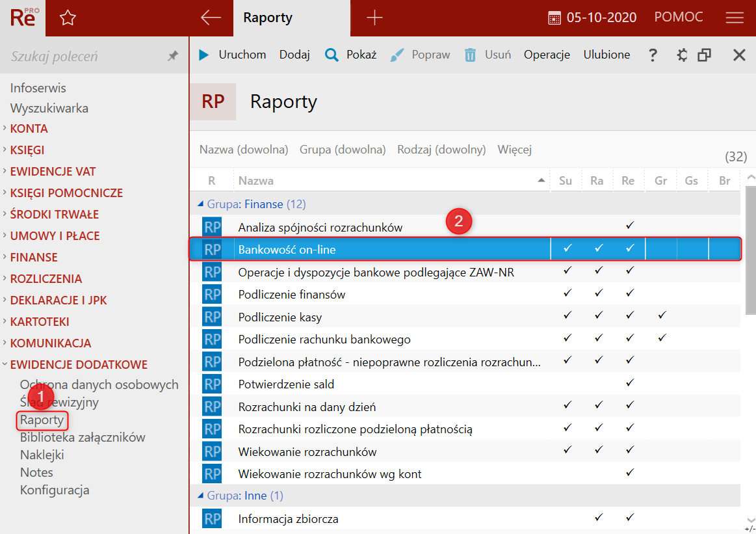Screen dimensions: 756x534
Task: Click the Dodaj button
Action: [x=294, y=55]
